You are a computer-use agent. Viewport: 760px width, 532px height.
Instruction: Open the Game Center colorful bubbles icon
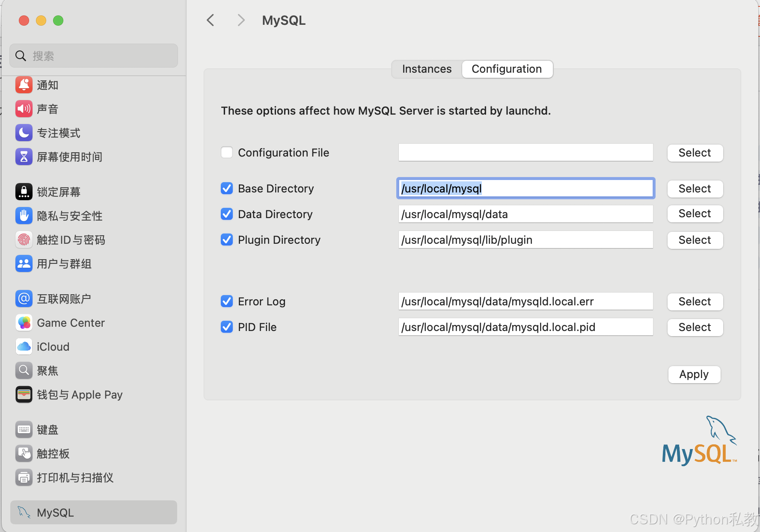[x=24, y=323]
